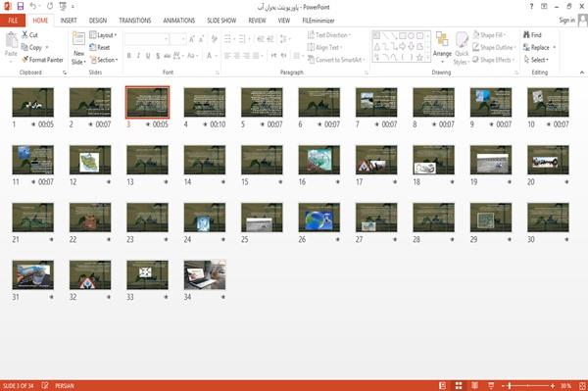The image size is (588, 391).
Task: Open the font name combo box
Action: click(x=147, y=39)
